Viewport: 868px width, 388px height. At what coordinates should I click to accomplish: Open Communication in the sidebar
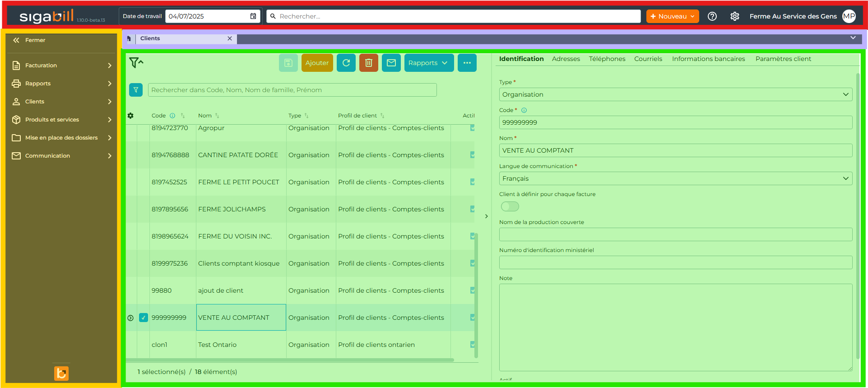tap(61, 156)
